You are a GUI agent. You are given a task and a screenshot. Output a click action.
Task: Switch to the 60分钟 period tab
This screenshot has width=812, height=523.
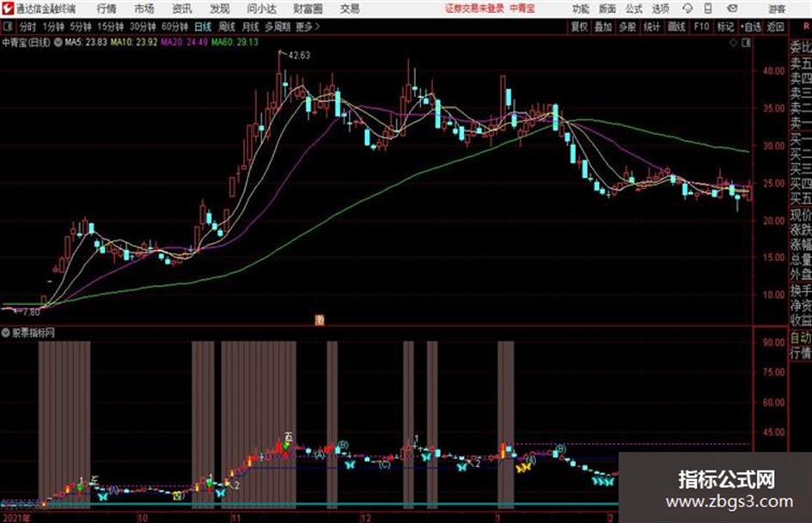(x=175, y=27)
